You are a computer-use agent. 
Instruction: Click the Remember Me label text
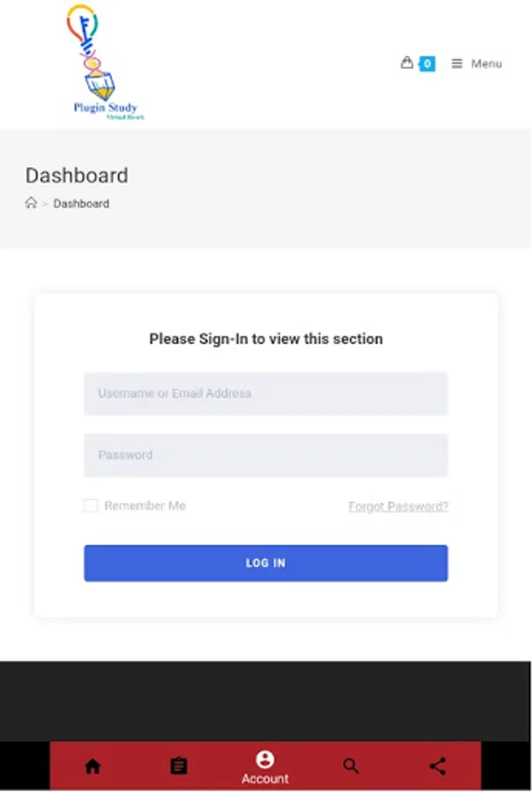tap(145, 506)
